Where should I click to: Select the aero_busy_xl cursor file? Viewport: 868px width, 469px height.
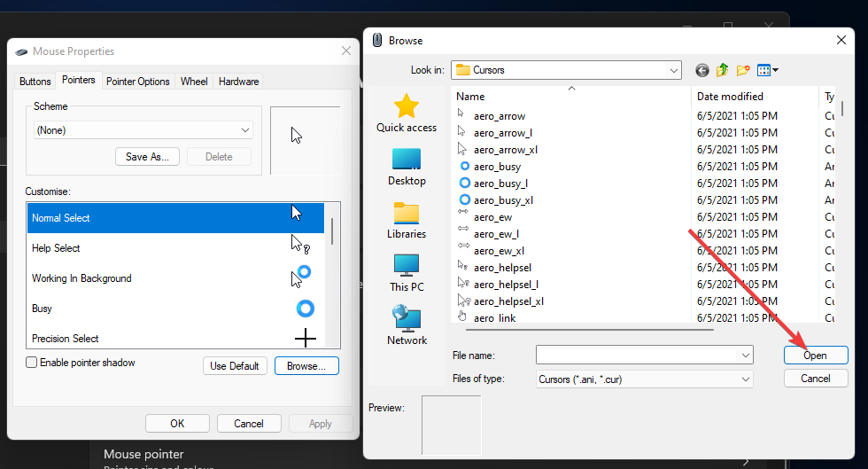(x=503, y=200)
